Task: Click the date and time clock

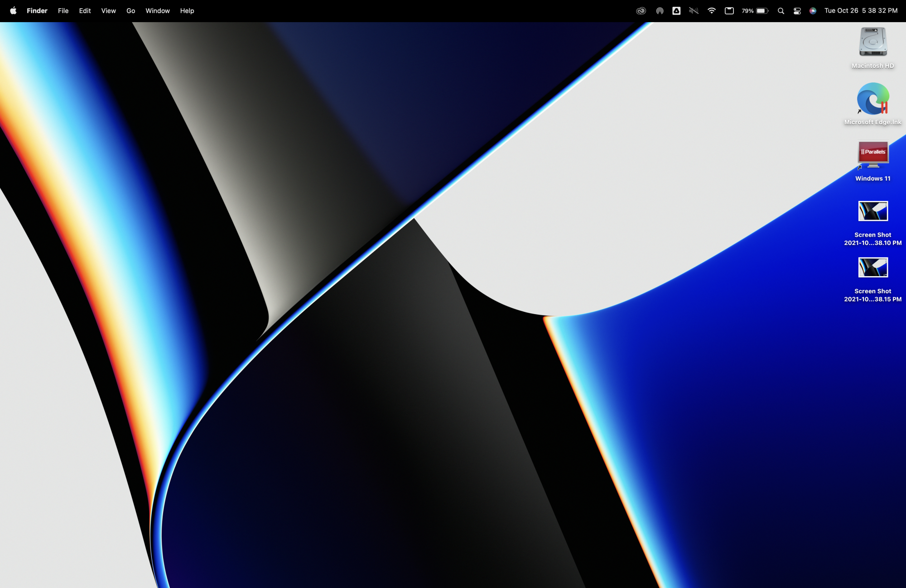Action: [861, 11]
